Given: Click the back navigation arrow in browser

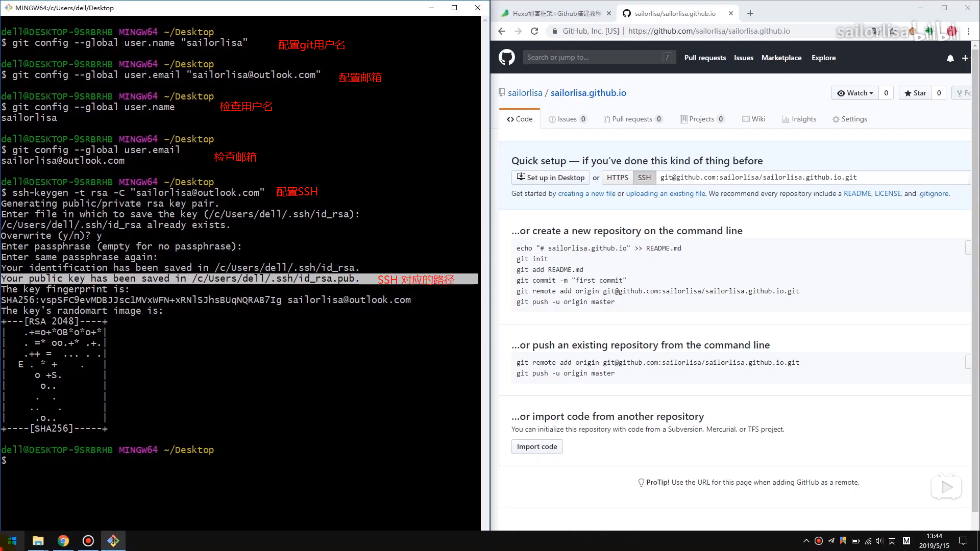Looking at the screenshot, I should click(x=501, y=31).
